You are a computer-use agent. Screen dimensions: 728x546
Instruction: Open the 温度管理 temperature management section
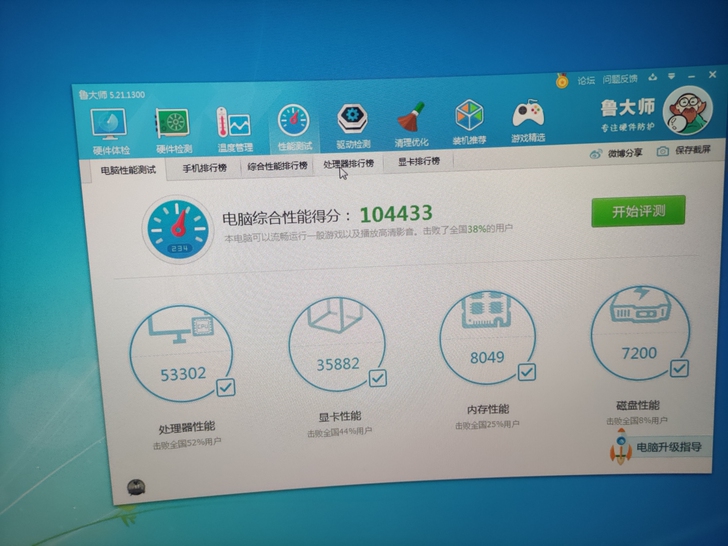point(234,129)
